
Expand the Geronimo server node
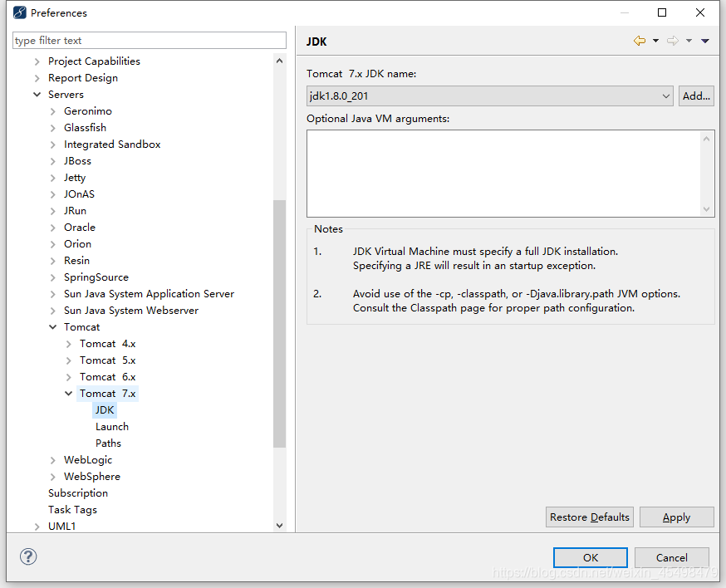tap(53, 111)
